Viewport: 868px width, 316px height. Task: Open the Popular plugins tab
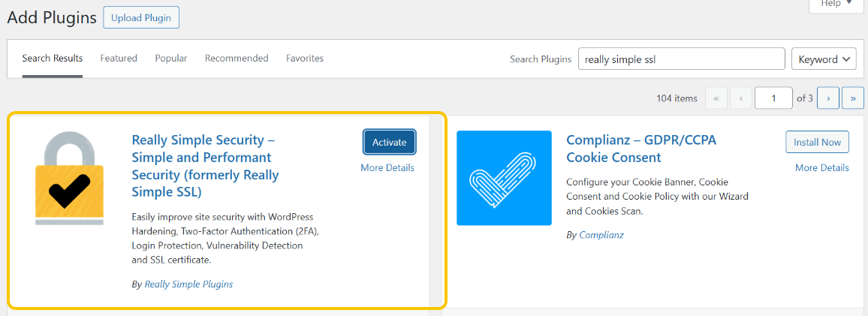[x=171, y=58]
